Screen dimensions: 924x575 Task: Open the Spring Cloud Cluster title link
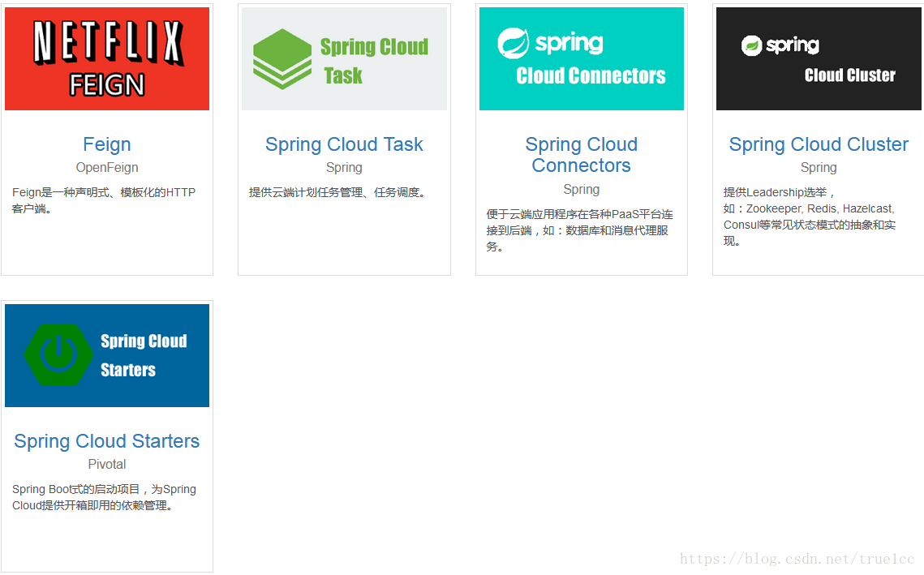[x=819, y=144]
